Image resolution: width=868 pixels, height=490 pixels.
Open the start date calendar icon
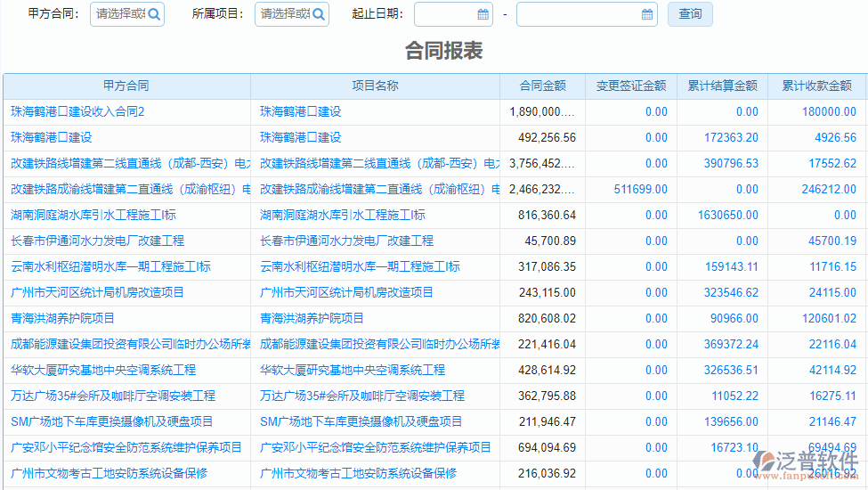tap(483, 14)
